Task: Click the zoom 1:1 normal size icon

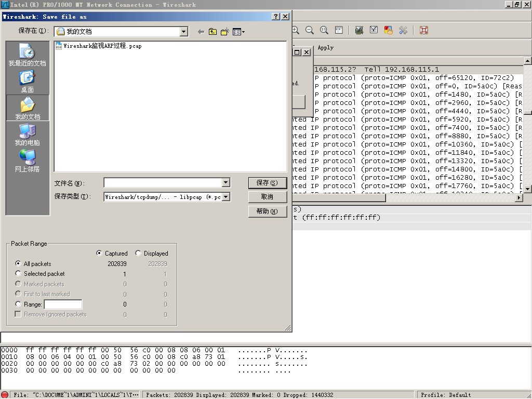Action: click(324, 30)
